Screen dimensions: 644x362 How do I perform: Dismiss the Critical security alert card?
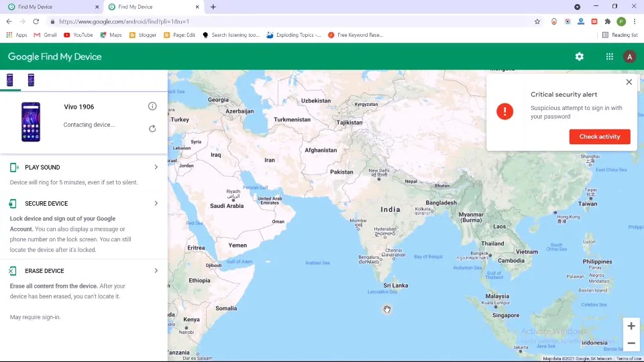coord(629,82)
